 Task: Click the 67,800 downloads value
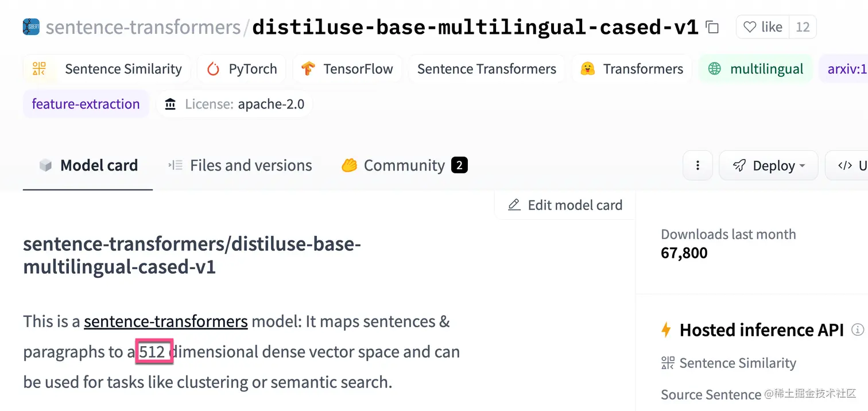point(684,253)
